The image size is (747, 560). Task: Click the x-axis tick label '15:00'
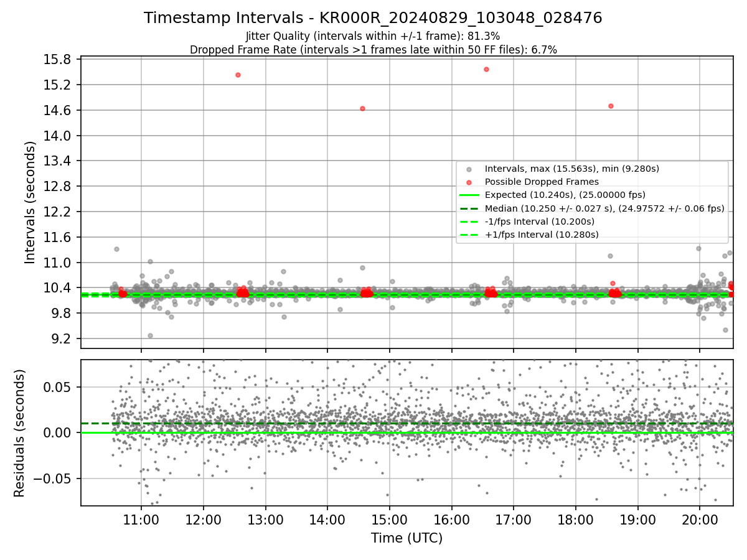coord(390,520)
